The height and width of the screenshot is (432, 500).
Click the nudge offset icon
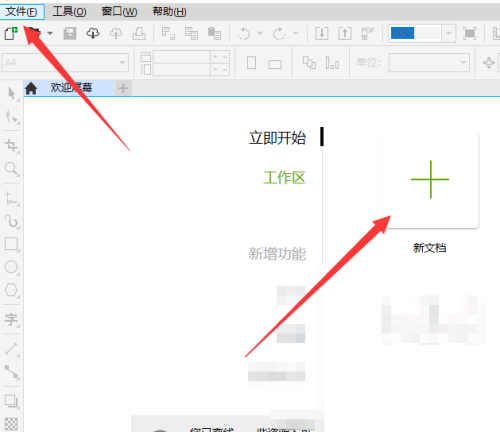click(489, 62)
